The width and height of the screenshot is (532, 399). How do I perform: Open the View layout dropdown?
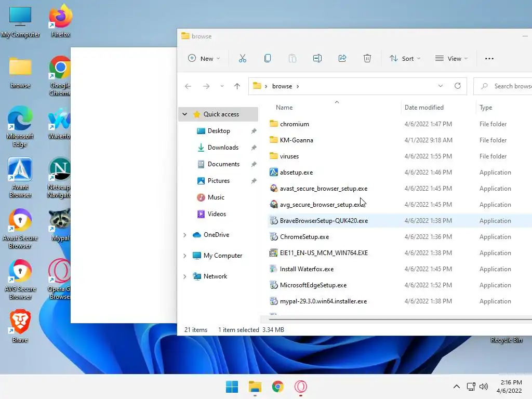point(451,58)
